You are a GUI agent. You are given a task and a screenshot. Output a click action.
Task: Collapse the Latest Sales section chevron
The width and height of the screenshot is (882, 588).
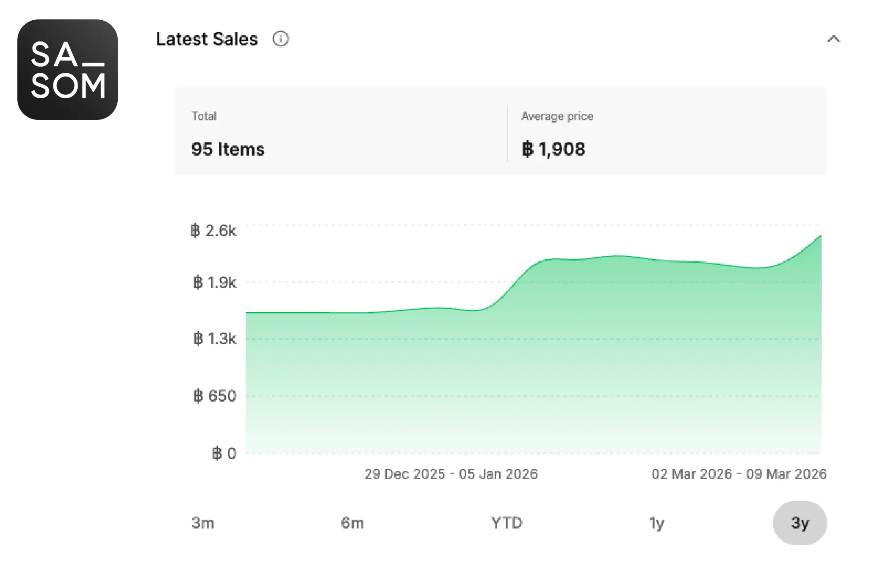833,39
